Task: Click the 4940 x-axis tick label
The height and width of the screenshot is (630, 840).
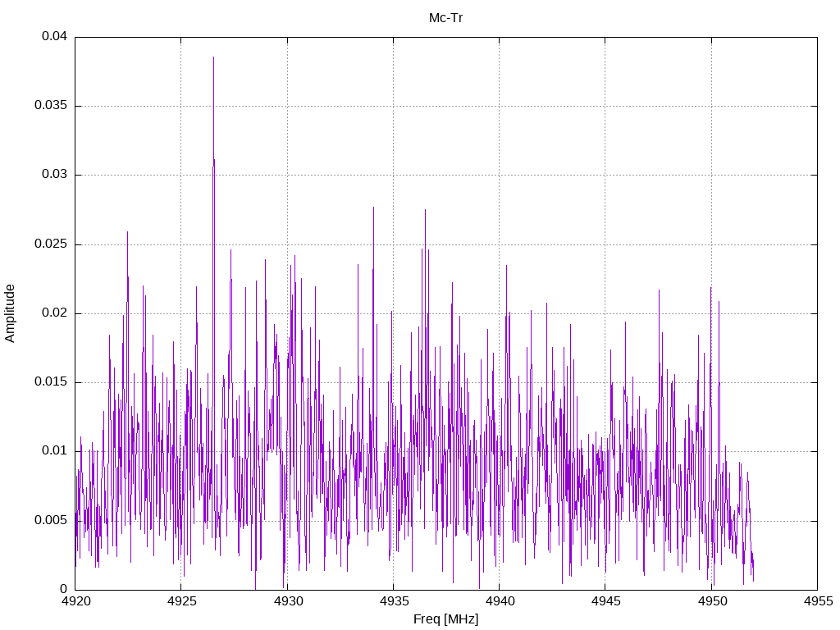Action: coord(500,601)
